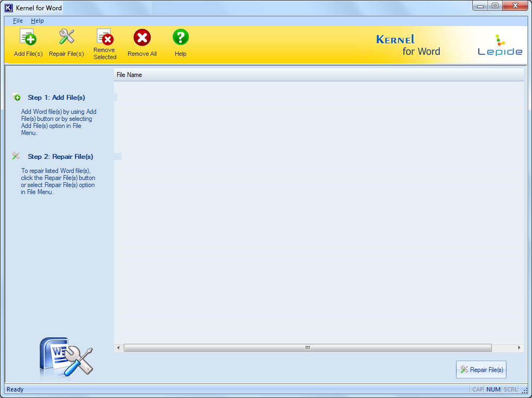
Task: Click the NUM status indicator
Action: coord(493,389)
